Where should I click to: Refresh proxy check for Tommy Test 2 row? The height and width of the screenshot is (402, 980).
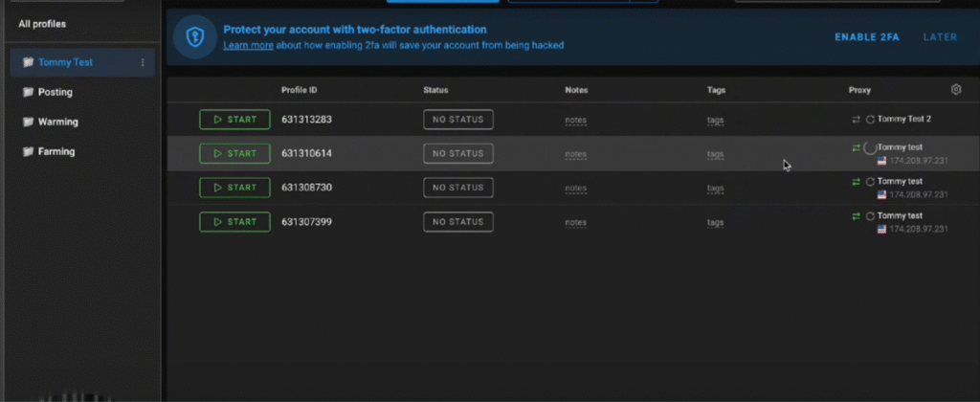(870, 120)
